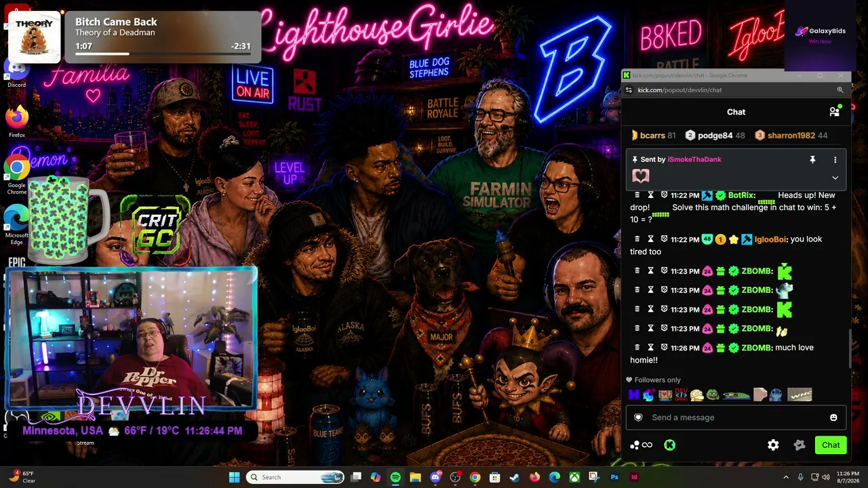Image resolution: width=868 pixels, height=488 pixels.
Task: Open Spotify from the taskbar
Action: (395, 477)
